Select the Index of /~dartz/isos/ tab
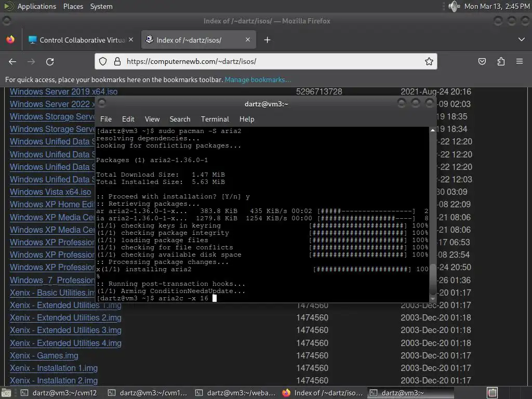 click(x=198, y=40)
